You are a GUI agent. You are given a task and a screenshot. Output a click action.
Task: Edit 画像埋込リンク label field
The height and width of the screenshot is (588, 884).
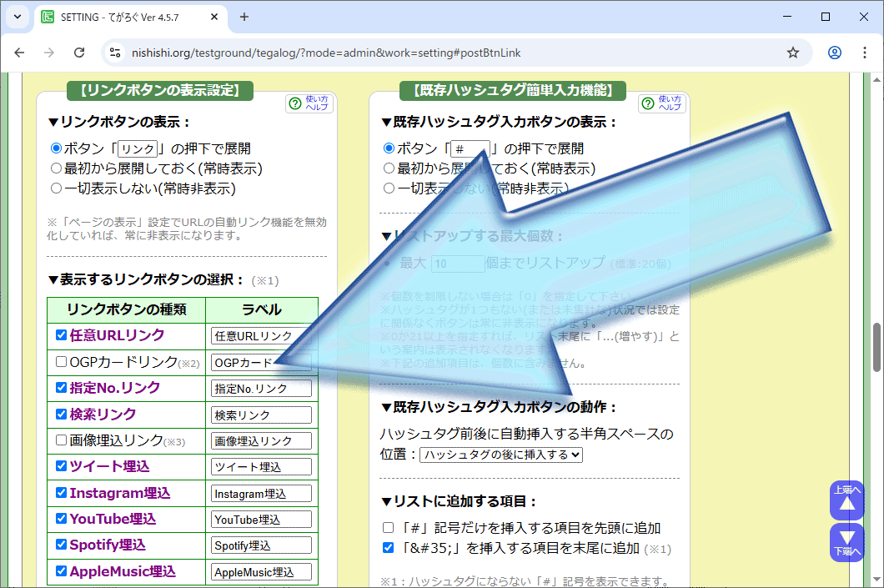coord(262,441)
